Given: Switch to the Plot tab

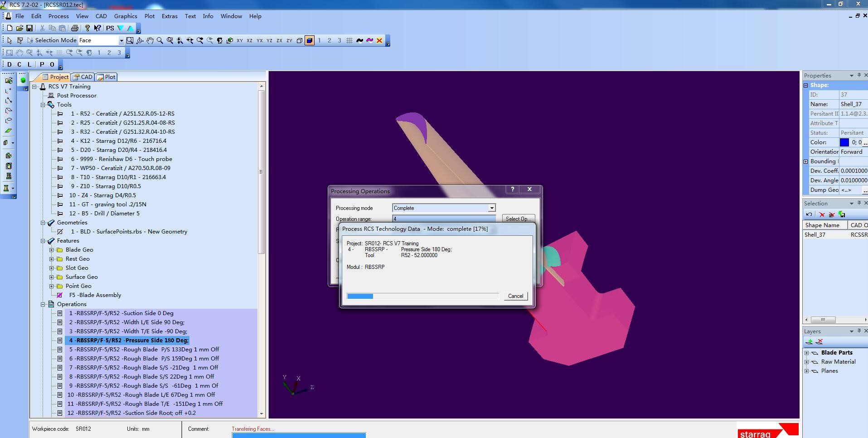Looking at the screenshot, I should click(107, 77).
